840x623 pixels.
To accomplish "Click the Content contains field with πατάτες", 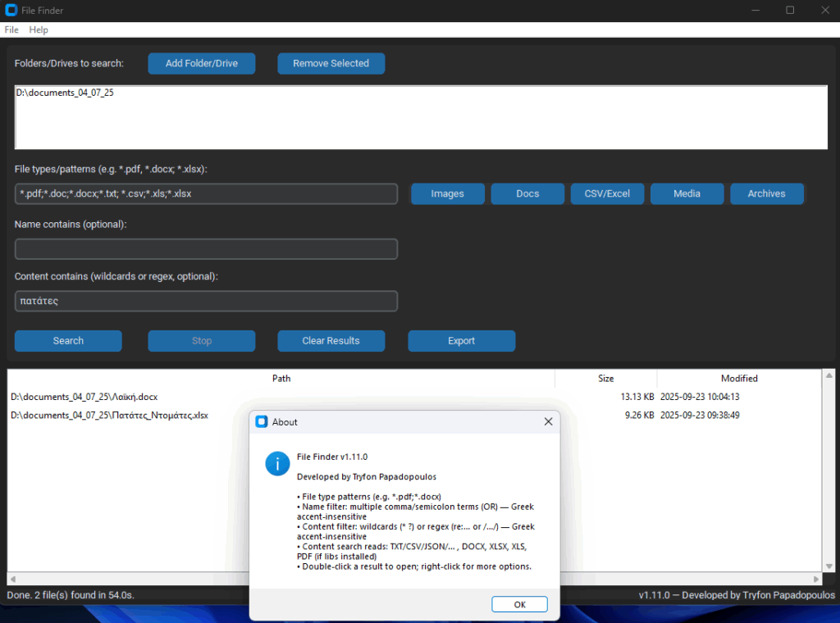I will click(x=206, y=301).
